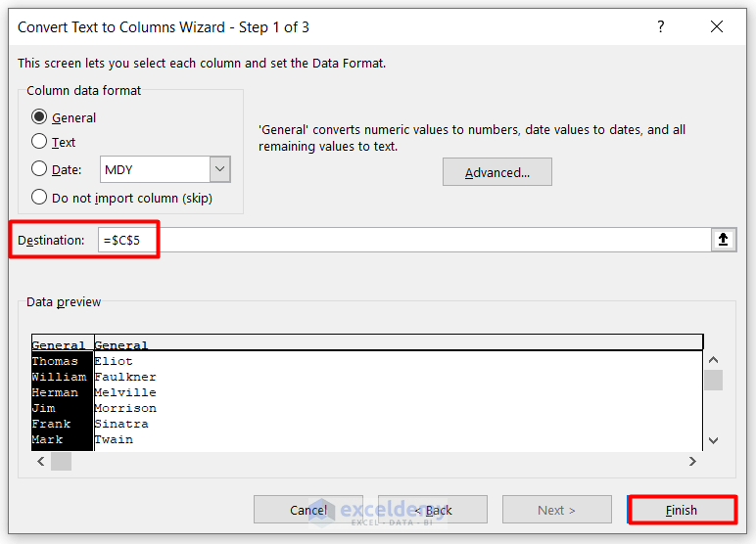Viewport: 756px width, 544px height.
Task: Click the Jim entry in the preview
Action: 44,408
